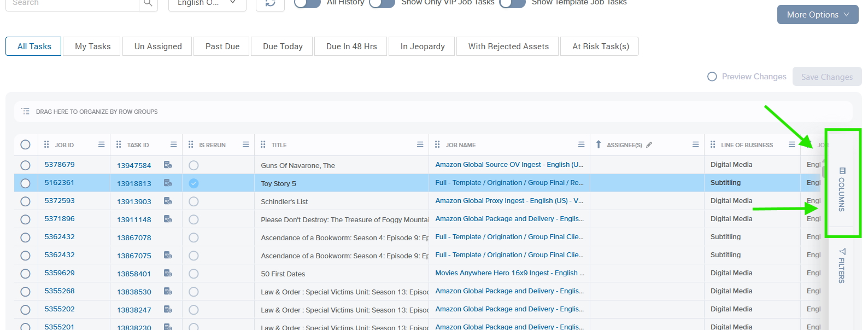868x330 pixels.
Task: Grab the JOB ID column drag handle
Action: click(x=46, y=144)
